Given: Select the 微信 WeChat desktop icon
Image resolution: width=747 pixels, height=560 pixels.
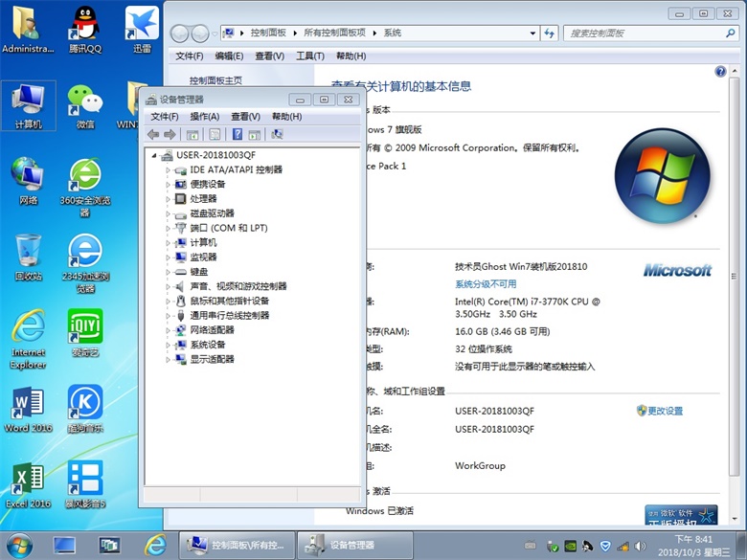Looking at the screenshot, I should [x=85, y=103].
